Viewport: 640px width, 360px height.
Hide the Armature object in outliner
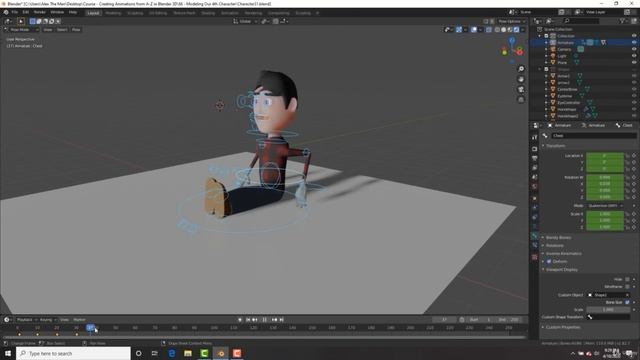click(x=634, y=42)
